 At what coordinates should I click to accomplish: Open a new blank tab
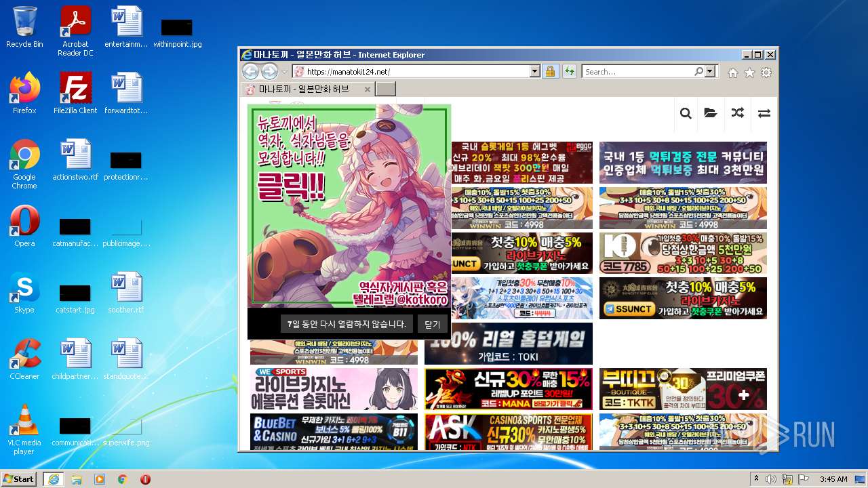[x=385, y=89]
